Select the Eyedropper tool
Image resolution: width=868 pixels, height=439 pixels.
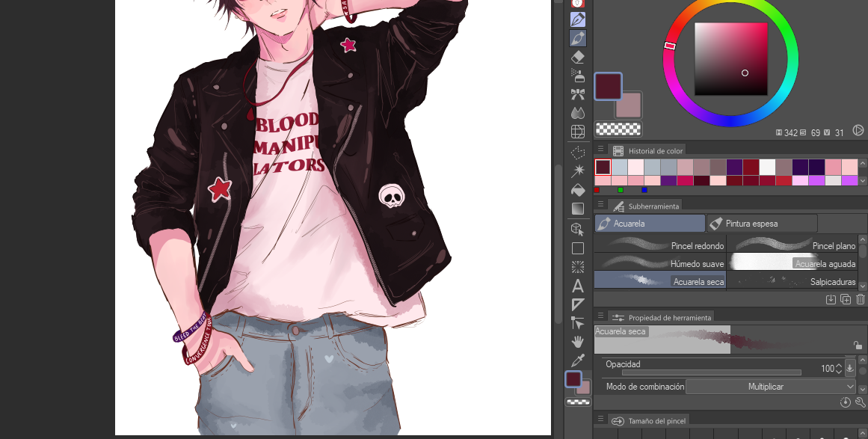[577, 360]
